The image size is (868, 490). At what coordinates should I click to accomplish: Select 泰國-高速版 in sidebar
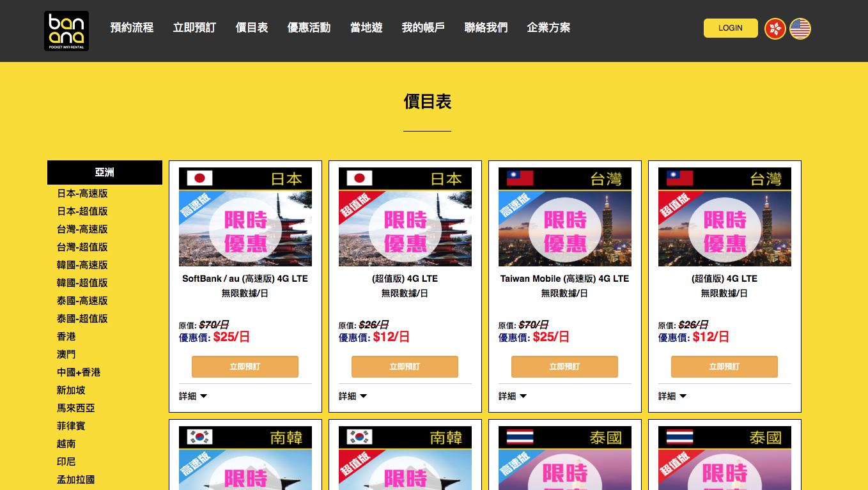pyautogui.click(x=82, y=301)
